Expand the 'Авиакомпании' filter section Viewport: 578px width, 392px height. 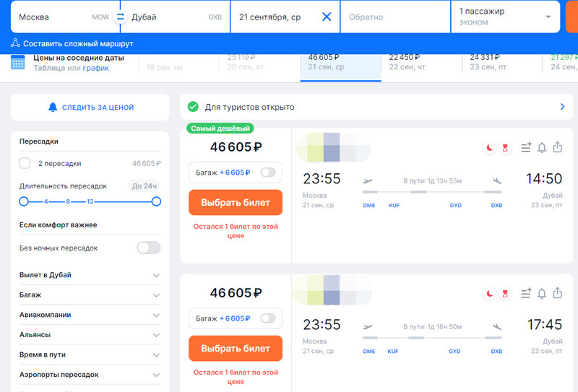point(156,315)
